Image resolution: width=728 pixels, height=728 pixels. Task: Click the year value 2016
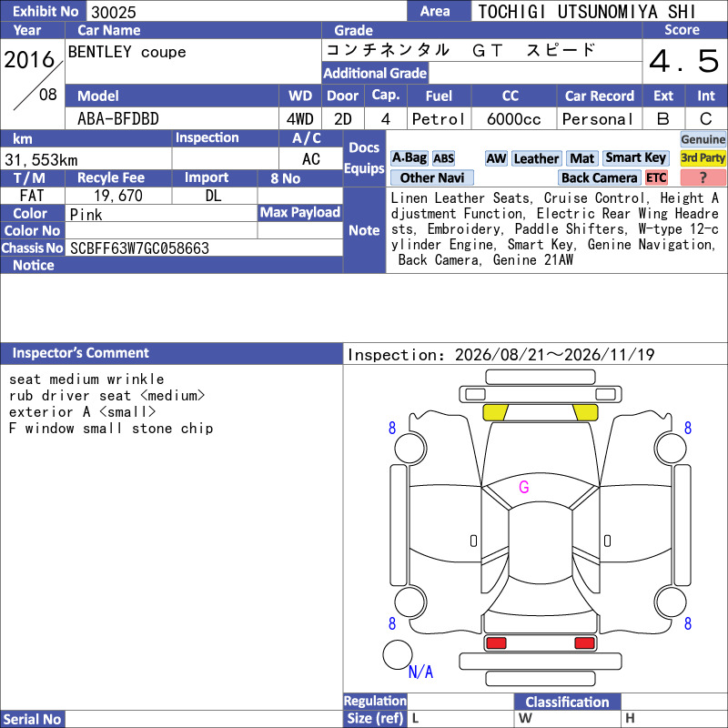29,60
